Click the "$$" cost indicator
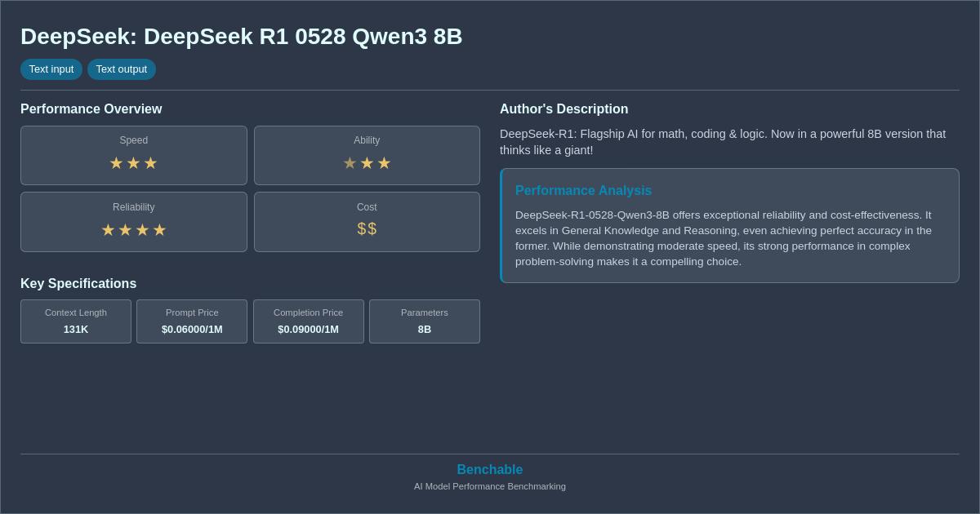This screenshot has height=514, width=980. 367,228
